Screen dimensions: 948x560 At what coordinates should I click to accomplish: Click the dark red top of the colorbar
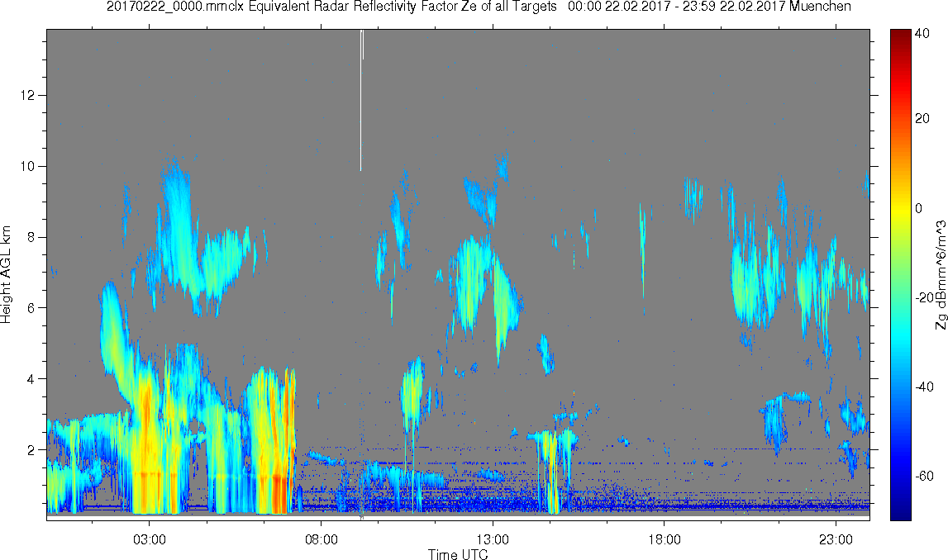[x=900, y=35]
